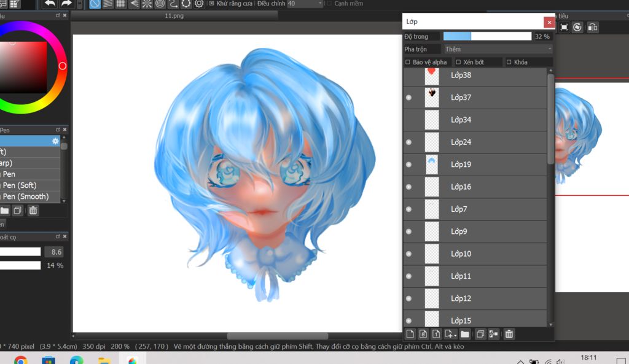629x364 pixels.
Task: Select layer Lớp7
Action: 475,209
